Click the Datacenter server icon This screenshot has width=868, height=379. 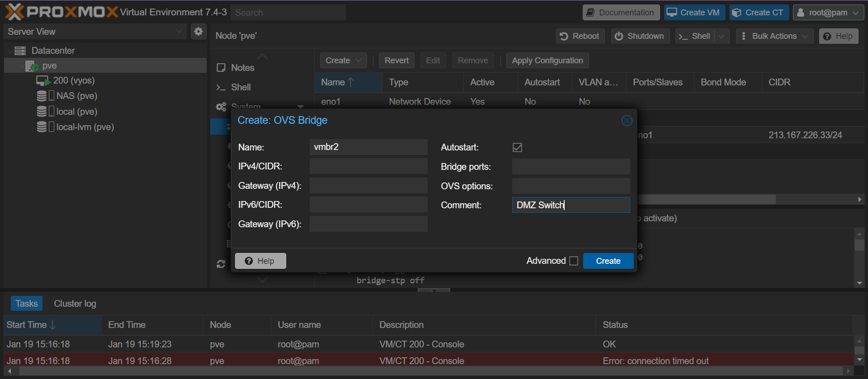pyautogui.click(x=20, y=51)
